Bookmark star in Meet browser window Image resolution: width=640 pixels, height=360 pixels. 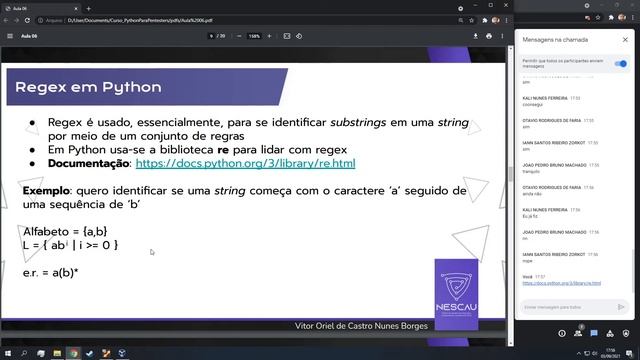click(x=598, y=18)
